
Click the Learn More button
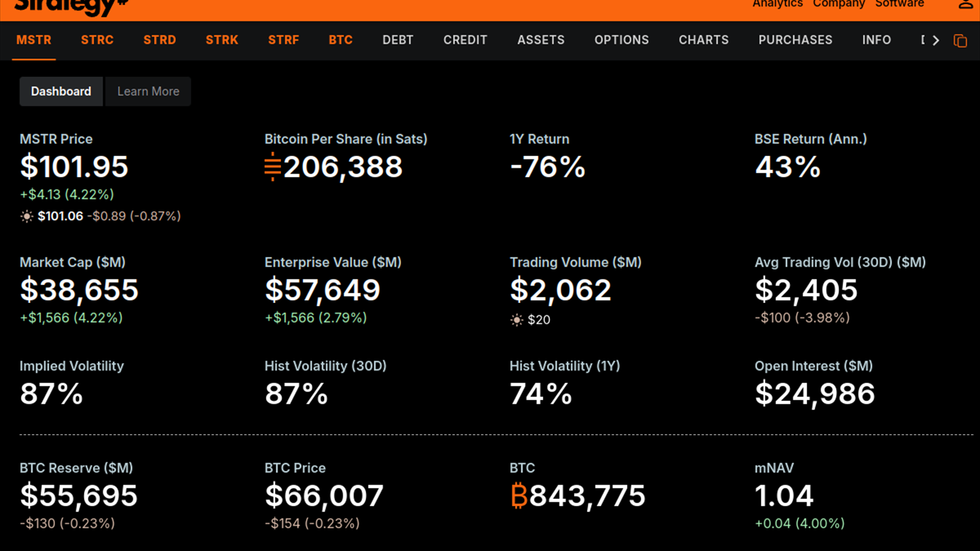point(148,91)
